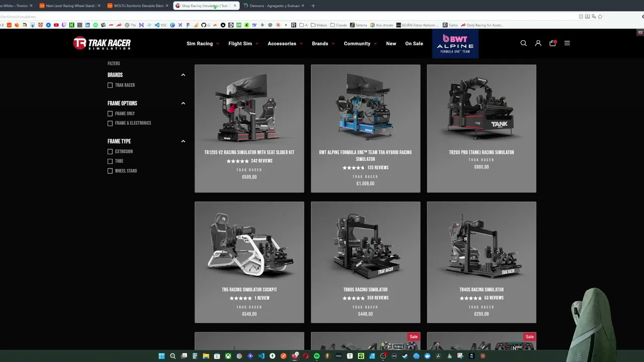This screenshot has width=644, height=362.
Task: Click the €1.099,00 price text
Action: tap(365, 184)
